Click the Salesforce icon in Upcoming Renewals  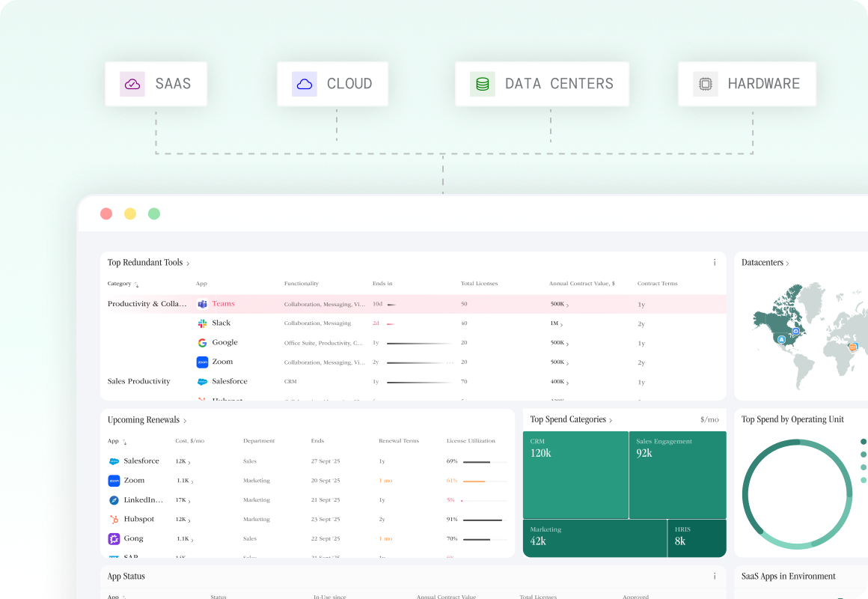point(114,461)
